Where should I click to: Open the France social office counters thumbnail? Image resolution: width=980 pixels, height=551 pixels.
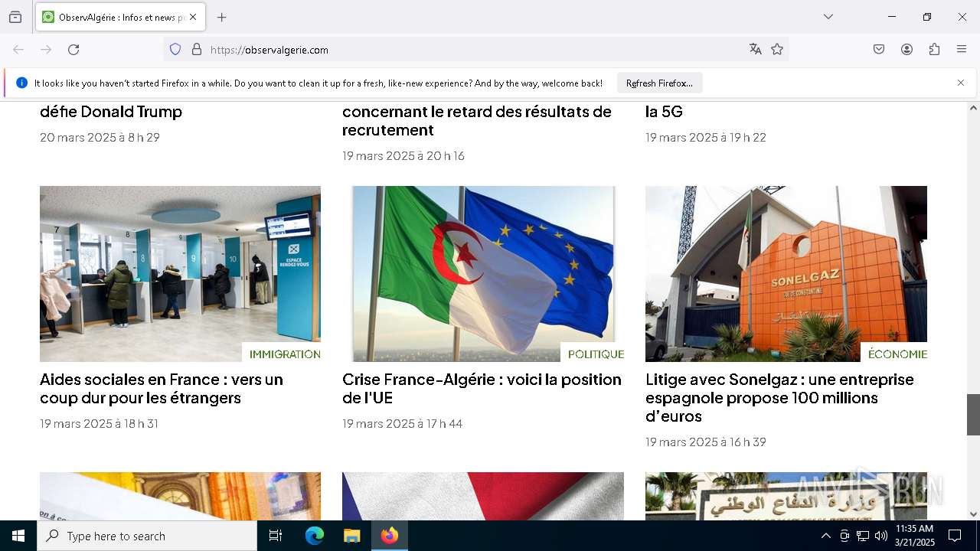[180, 273]
